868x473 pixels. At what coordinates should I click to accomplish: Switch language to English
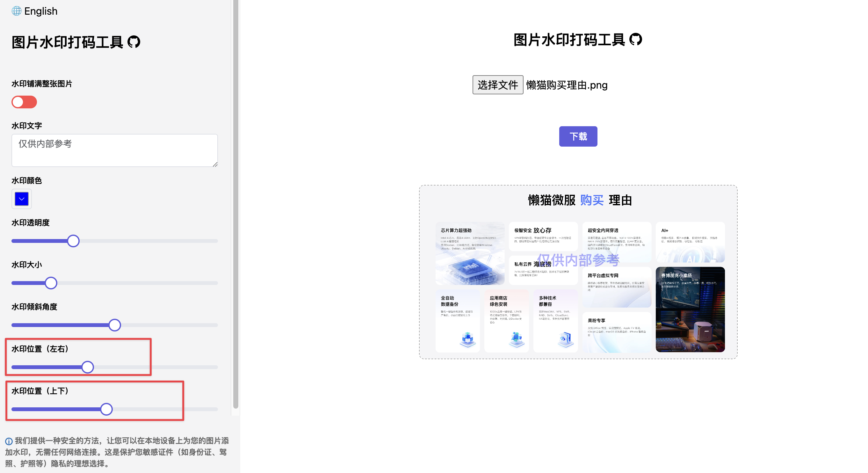click(x=41, y=11)
